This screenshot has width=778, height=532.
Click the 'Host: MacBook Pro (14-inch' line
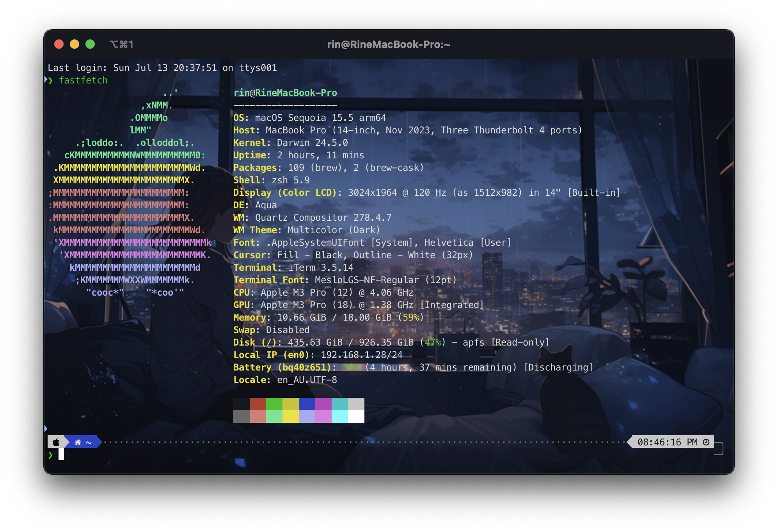pos(408,130)
